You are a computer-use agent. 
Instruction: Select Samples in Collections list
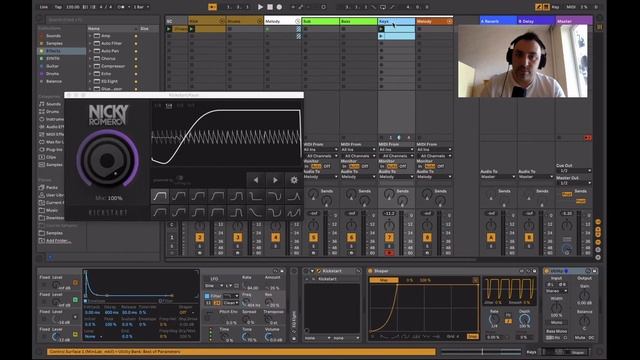54,43
